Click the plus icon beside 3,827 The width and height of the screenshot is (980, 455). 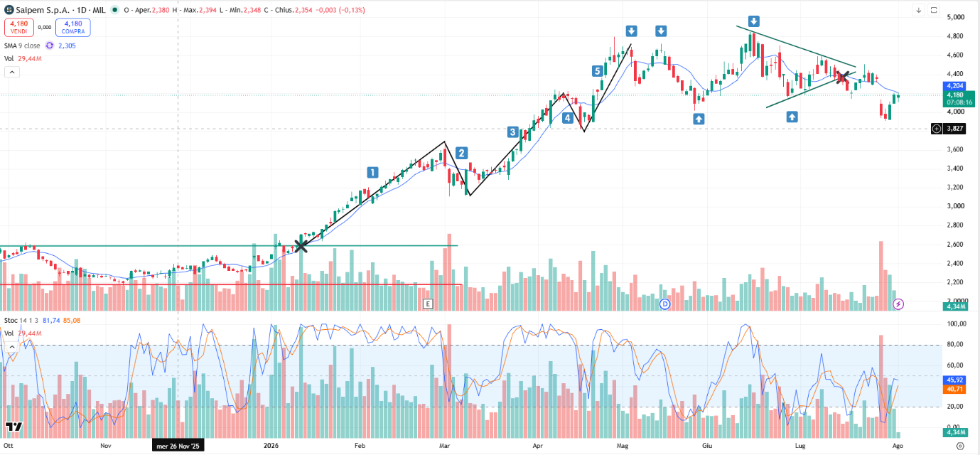(x=937, y=129)
